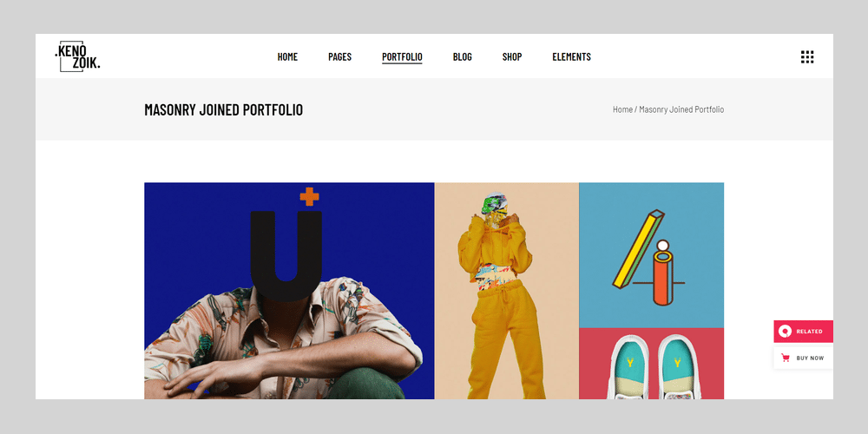The width and height of the screenshot is (868, 434).
Task: Open the yellow tracksuit portfolio image
Action: click(x=507, y=291)
